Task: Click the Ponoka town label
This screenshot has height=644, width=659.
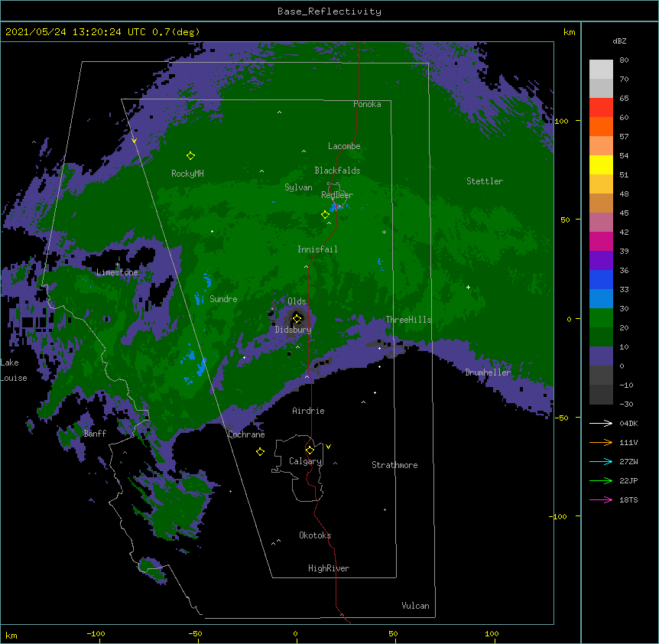Action: (x=367, y=104)
